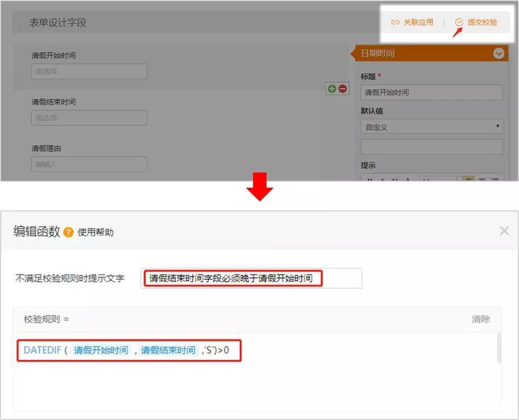This screenshot has width=519, height=420.
Task: Open the 使用帮助 help link
Action: click(96, 232)
